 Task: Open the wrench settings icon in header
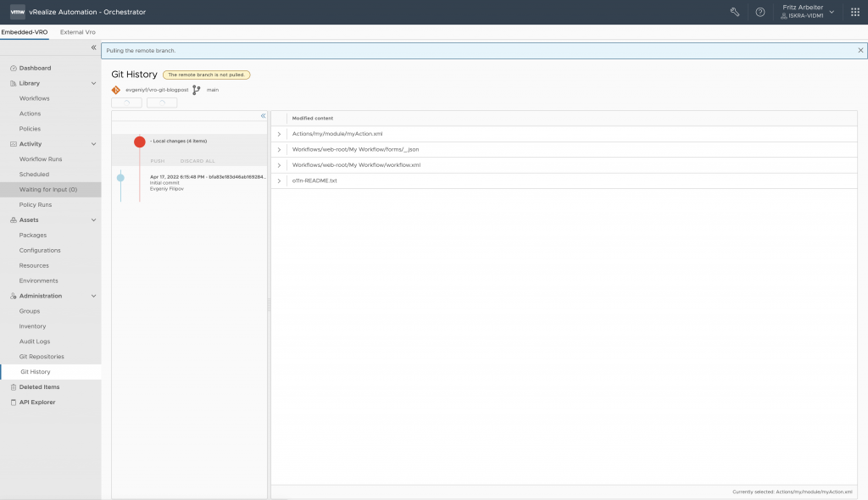pos(735,12)
